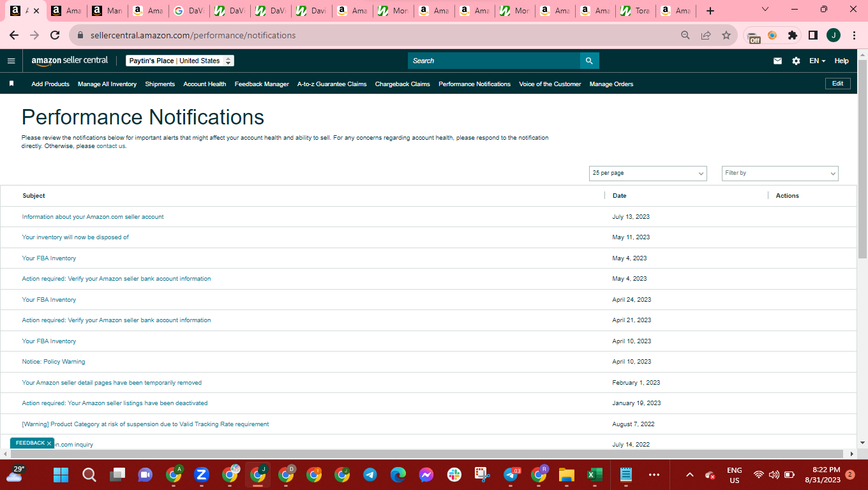868x490 pixels.
Task: Open 'Information about your Amazon.com seller account'
Action: pos(93,217)
